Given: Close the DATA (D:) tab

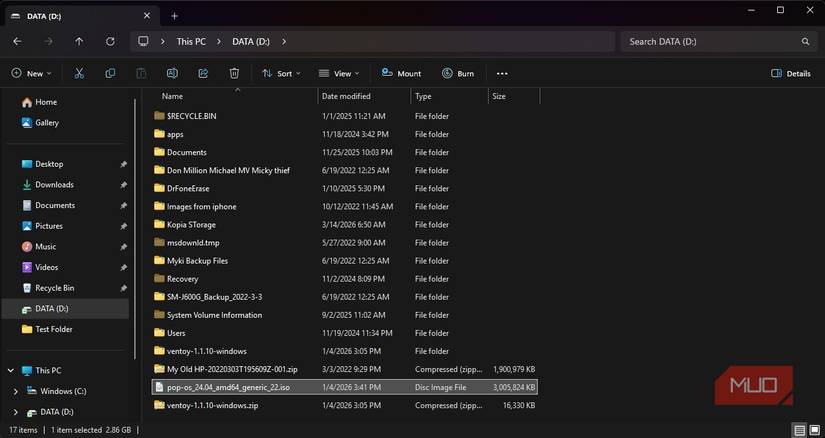Looking at the screenshot, I should (147, 16).
